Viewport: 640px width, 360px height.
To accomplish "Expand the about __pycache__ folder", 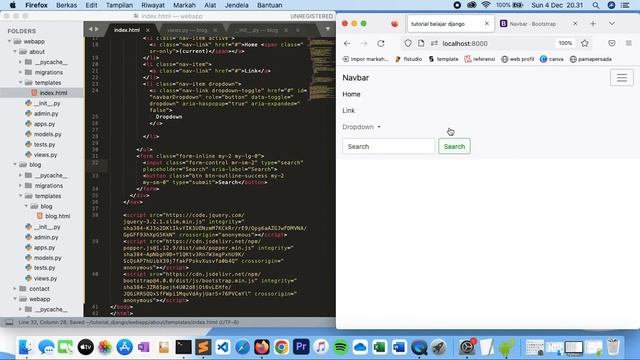I will click(x=20, y=62).
